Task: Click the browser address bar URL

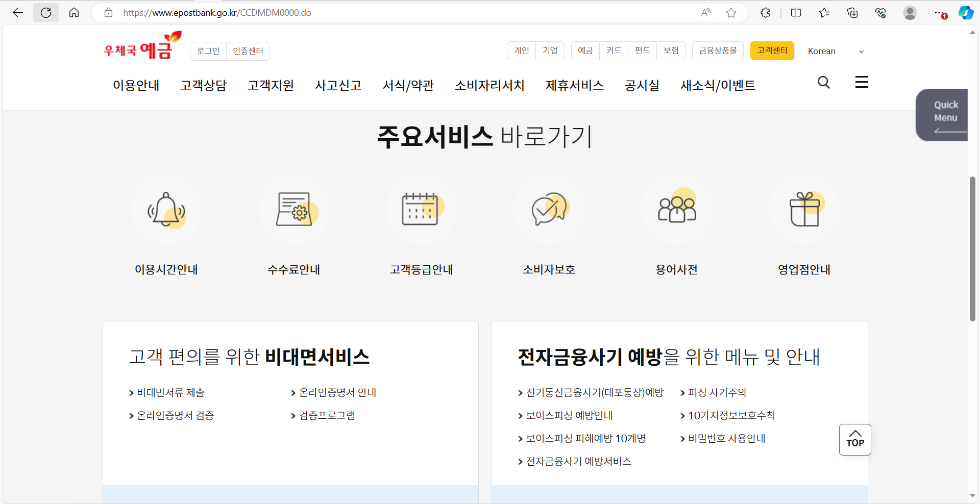Action: pos(217,13)
